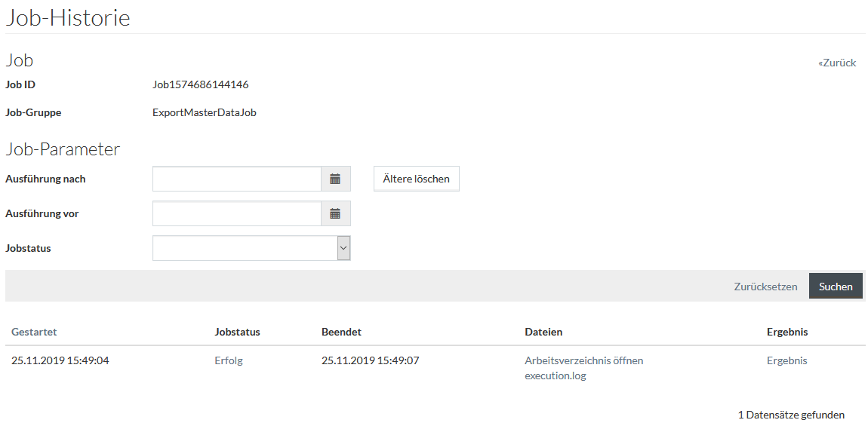The image size is (868, 423).
Task: Open the calendar picker for Ausführung nach
Action: (x=335, y=179)
